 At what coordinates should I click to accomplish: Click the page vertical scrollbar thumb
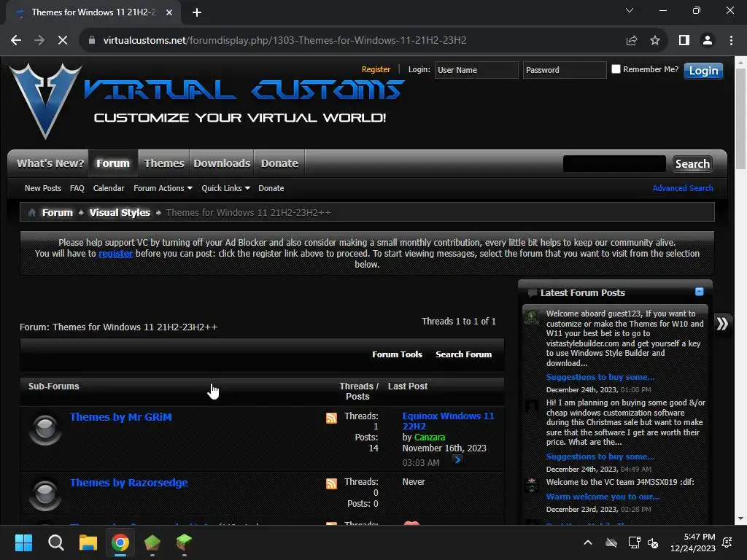click(x=740, y=119)
